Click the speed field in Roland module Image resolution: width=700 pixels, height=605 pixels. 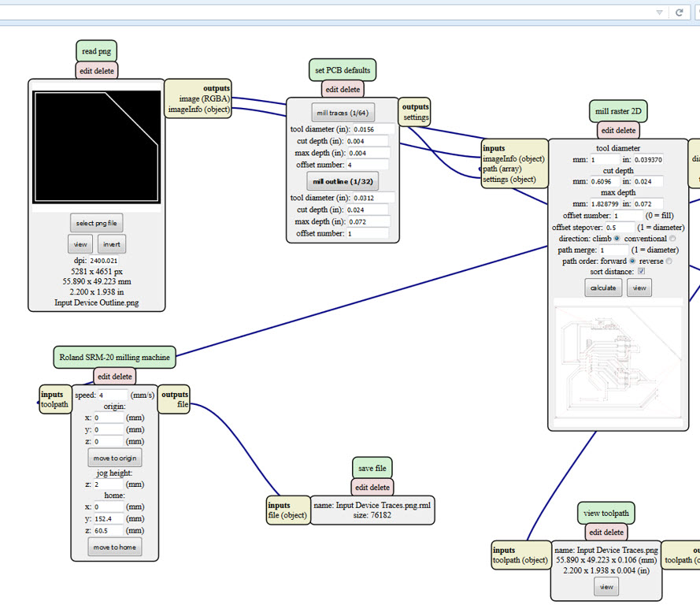click(113, 395)
